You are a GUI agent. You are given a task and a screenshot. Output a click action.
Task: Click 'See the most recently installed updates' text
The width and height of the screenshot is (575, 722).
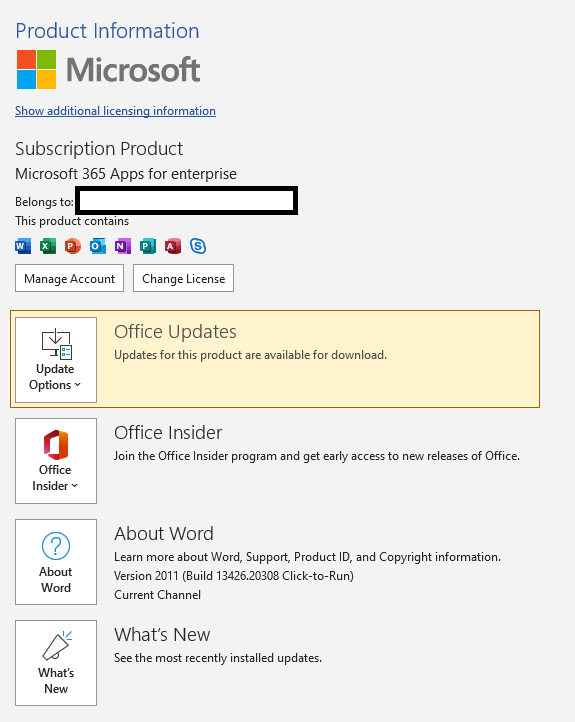click(218, 658)
